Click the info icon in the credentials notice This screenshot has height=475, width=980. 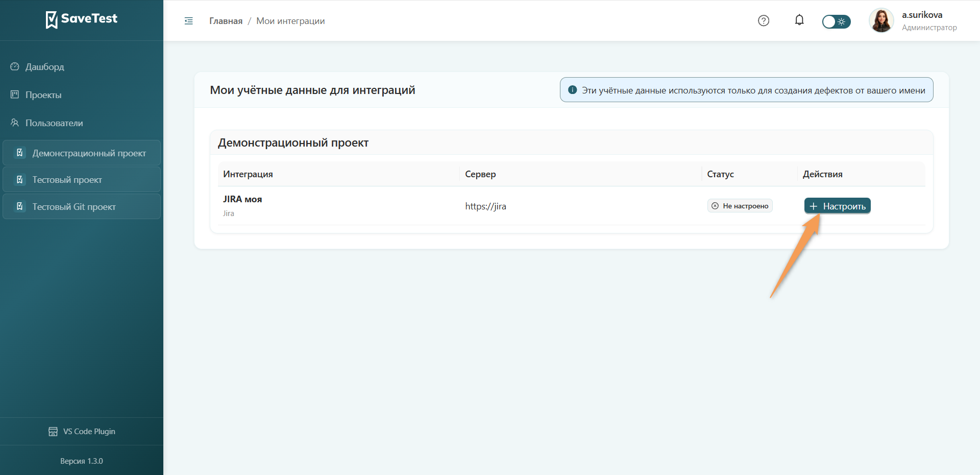(x=573, y=90)
